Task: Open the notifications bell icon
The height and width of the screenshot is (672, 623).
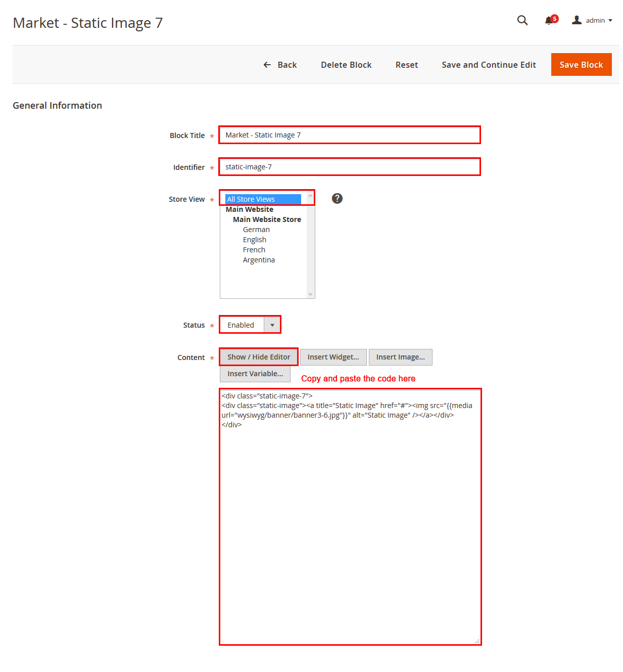Action: [549, 21]
